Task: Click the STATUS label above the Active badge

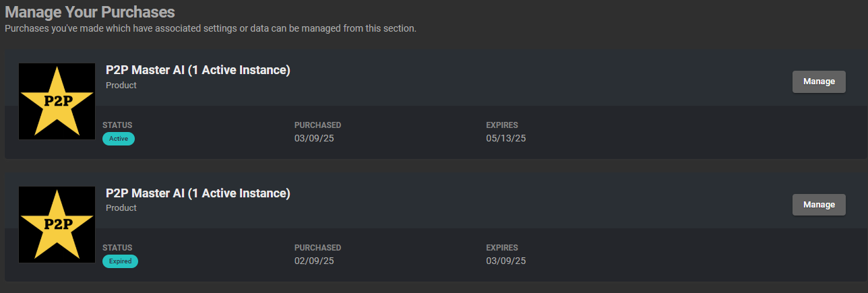Action: click(x=117, y=125)
